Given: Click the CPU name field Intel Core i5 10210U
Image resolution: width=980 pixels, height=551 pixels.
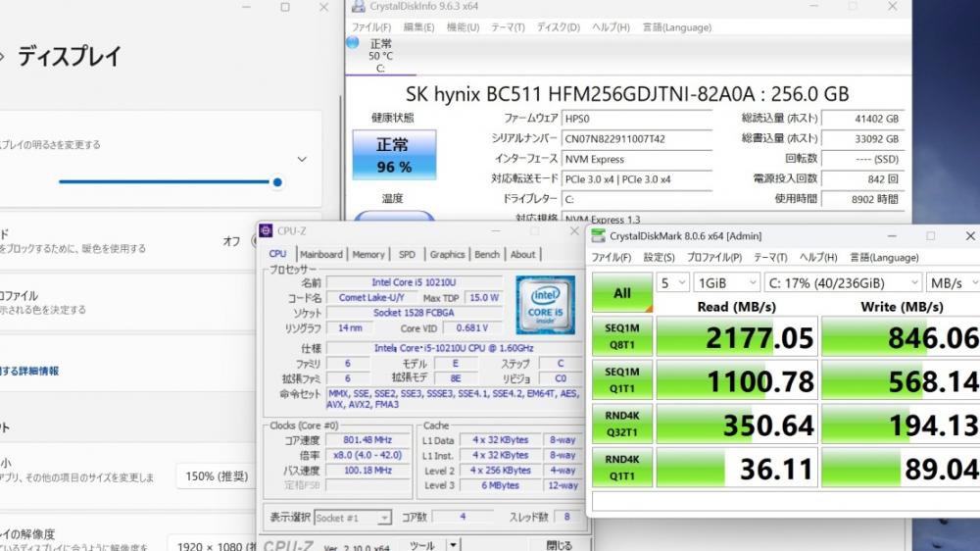Looking at the screenshot, I should click(x=414, y=282).
